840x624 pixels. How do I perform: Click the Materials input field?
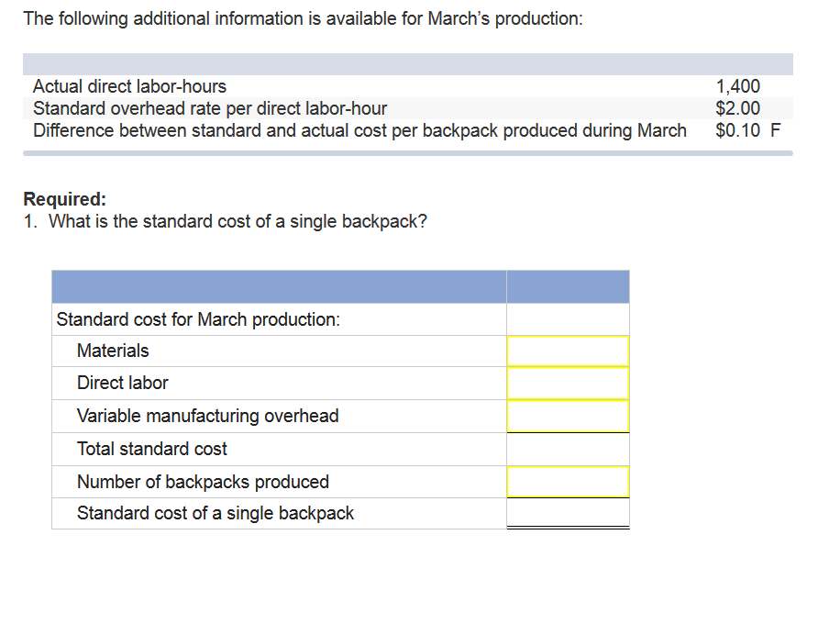pos(568,351)
